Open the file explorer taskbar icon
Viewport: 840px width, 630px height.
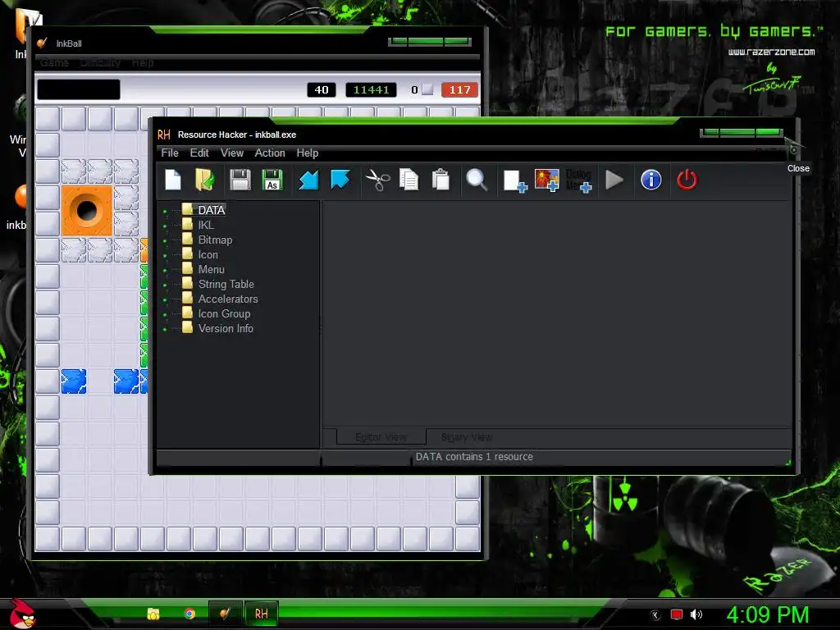(x=153, y=614)
